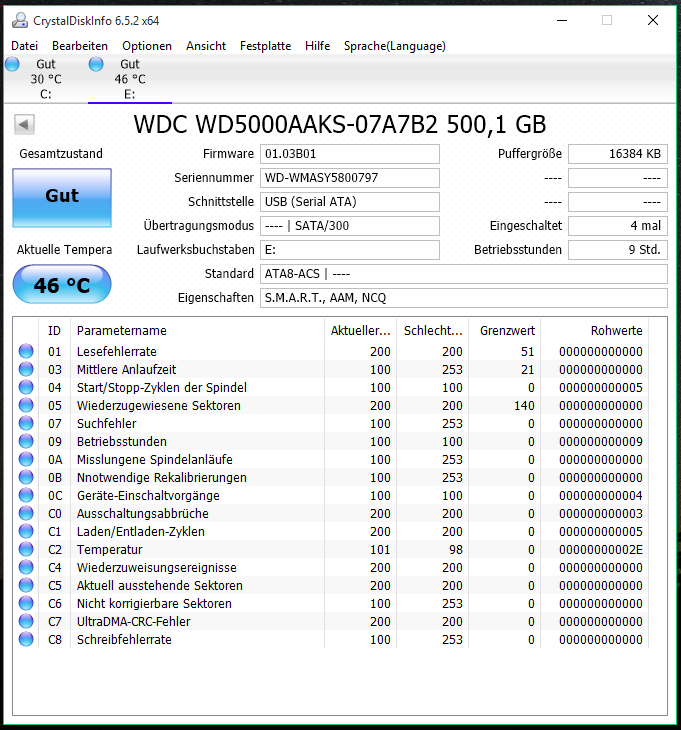Click the Laufwerksbuchstaben field E:
681x730 pixels.
click(x=350, y=250)
